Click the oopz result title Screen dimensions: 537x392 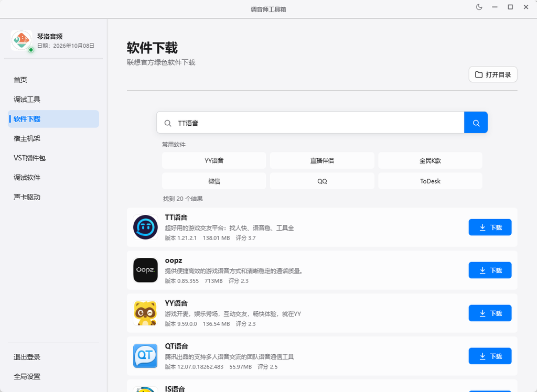pos(173,260)
